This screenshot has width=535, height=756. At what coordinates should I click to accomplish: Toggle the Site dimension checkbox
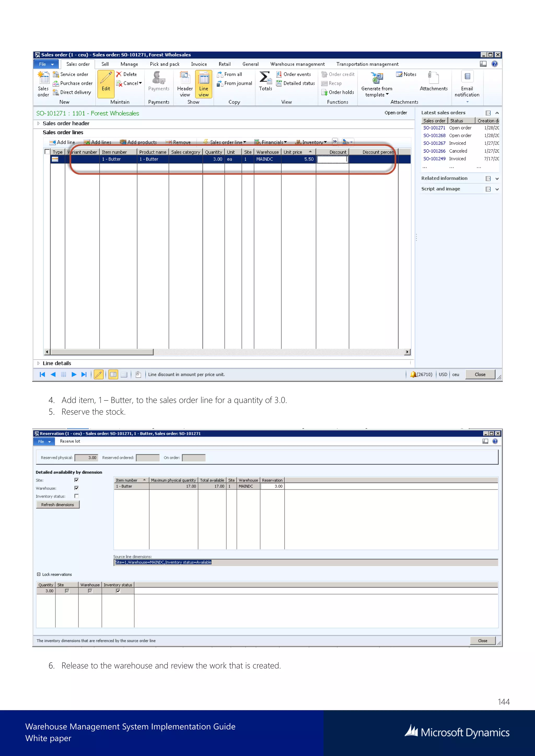[77, 480]
